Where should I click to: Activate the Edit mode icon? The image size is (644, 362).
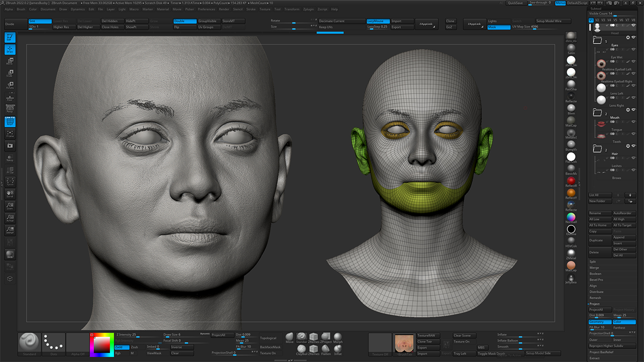point(10,37)
